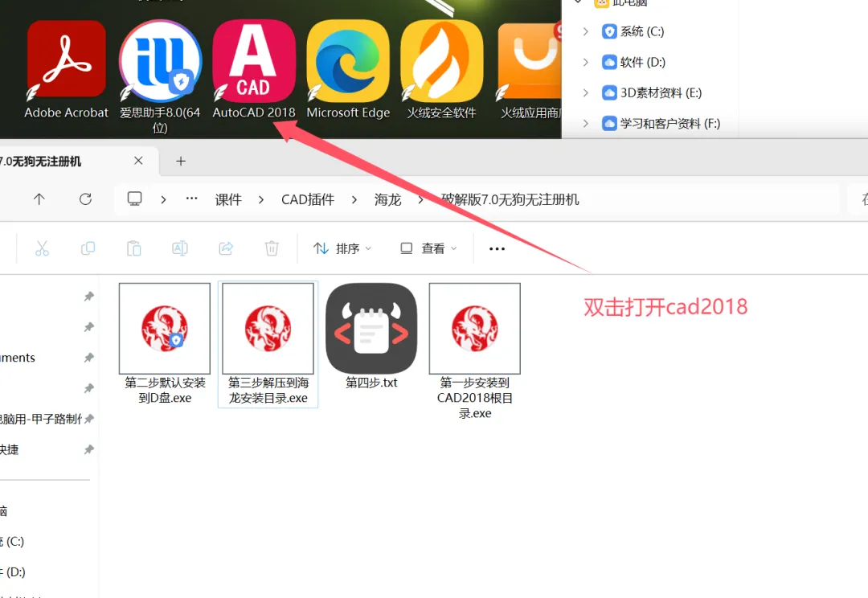Expand the chevron after 海龙 breadcrumb
Image resolution: width=868 pixels, height=598 pixels.
[x=420, y=199]
